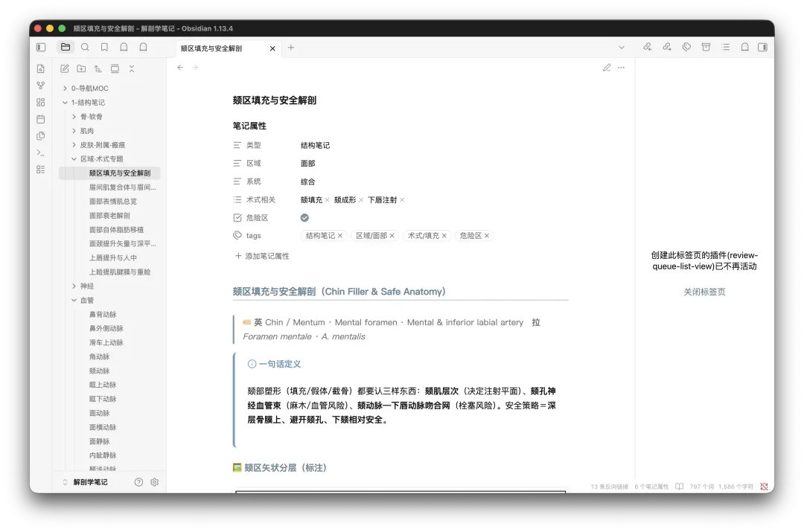The image size is (804, 532).
Task: Create a new folder in explorer
Action: click(81, 68)
